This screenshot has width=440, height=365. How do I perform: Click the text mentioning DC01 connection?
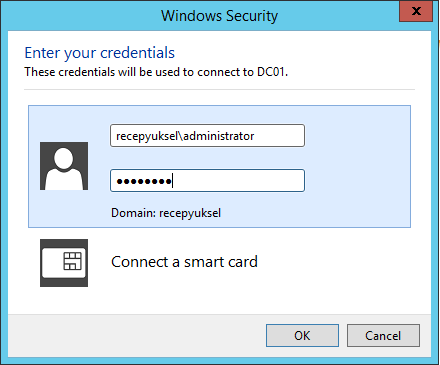pos(156,72)
